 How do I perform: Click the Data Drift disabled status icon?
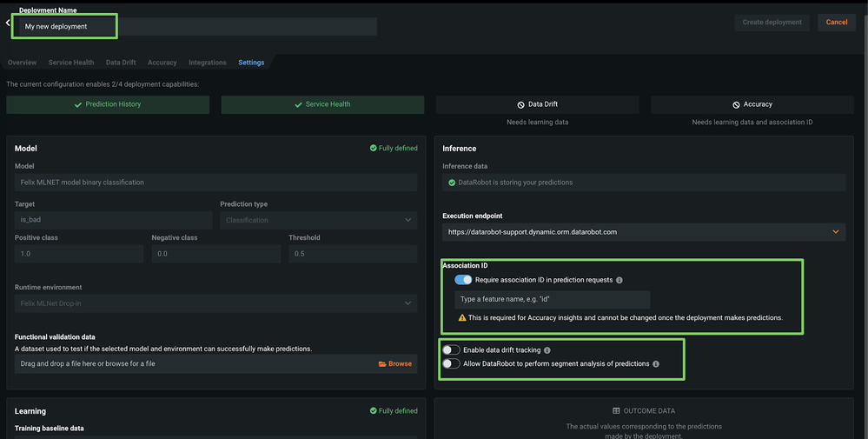click(521, 104)
